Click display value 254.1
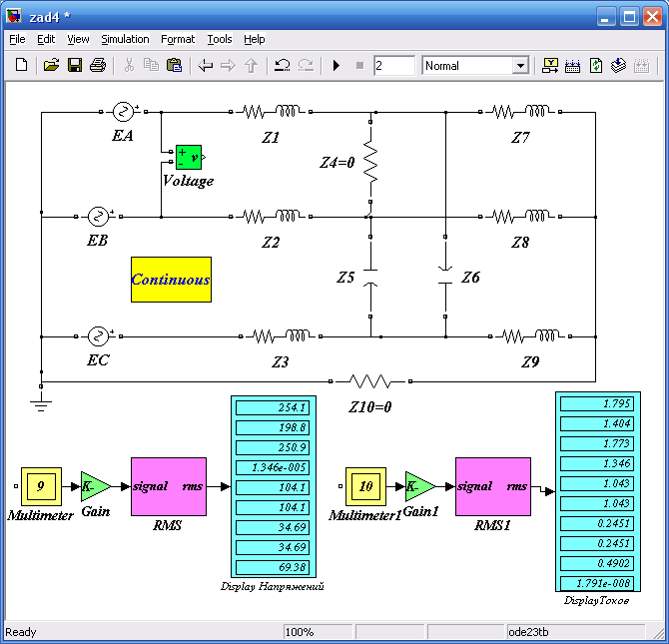The image size is (669, 644). coord(273,407)
